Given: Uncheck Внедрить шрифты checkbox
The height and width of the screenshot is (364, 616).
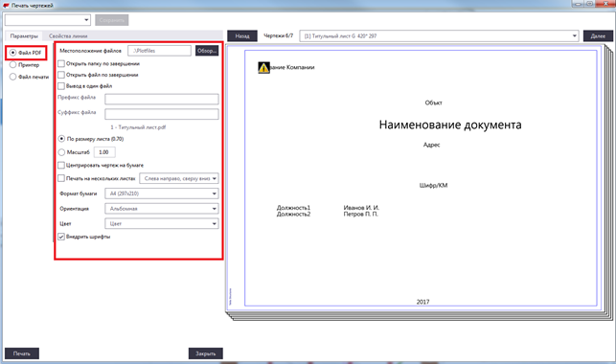Looking at the screenshot, I should click(x=61, y=237).
